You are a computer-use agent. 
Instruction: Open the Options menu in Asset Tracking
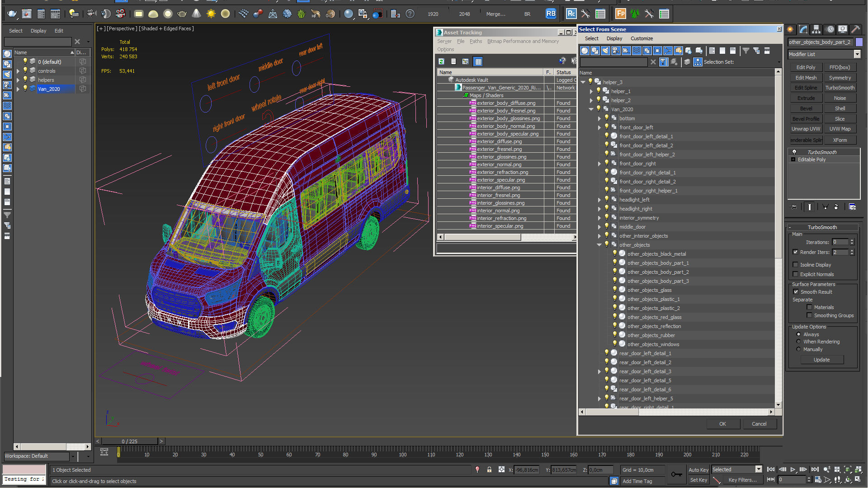[x=445, y=49]
